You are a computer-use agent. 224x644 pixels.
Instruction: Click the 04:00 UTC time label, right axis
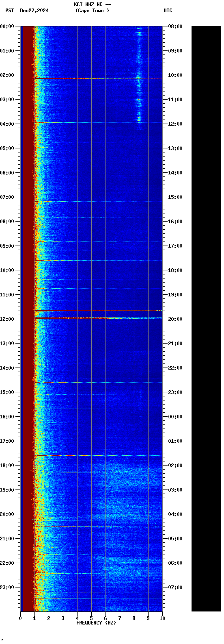pyautogui.click(x=175, y=514)
